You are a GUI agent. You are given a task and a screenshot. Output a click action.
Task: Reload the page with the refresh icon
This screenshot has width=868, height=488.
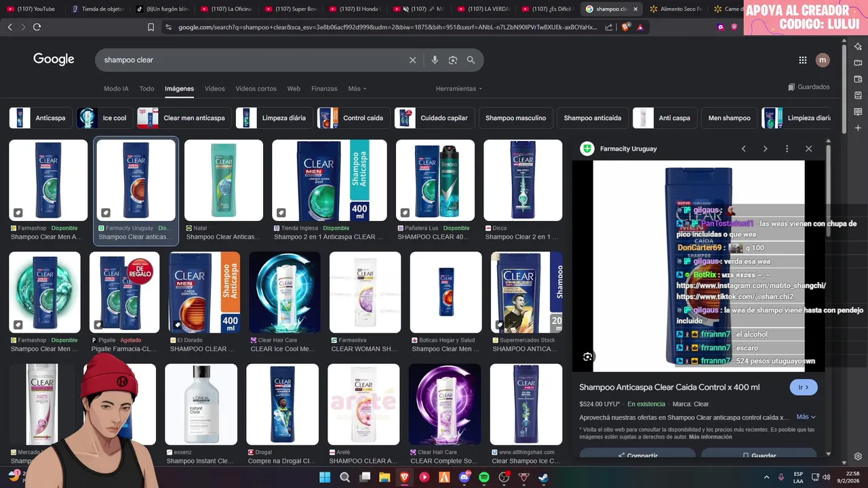(x=37, y=27)
